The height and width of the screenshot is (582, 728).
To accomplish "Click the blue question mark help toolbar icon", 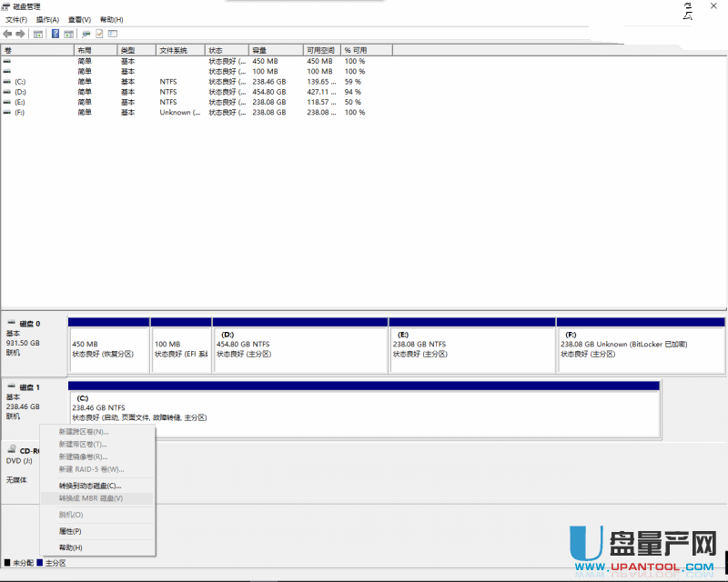I will coord(56,34).
